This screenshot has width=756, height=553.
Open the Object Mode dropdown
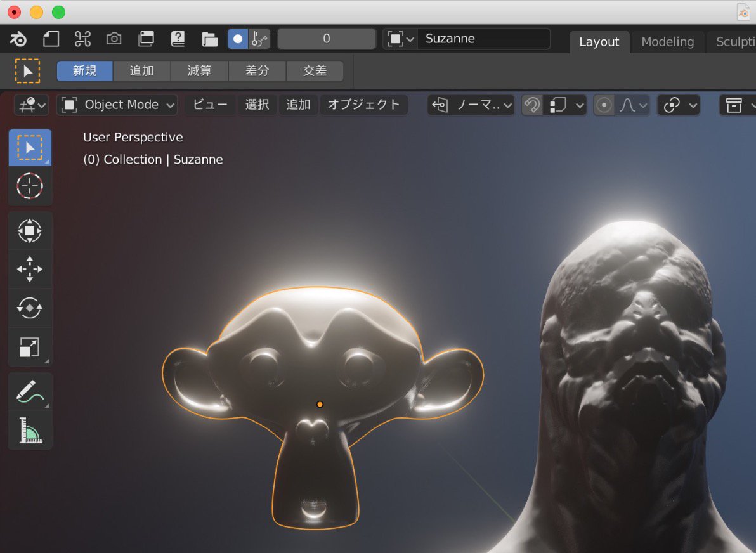click(117, 105)
